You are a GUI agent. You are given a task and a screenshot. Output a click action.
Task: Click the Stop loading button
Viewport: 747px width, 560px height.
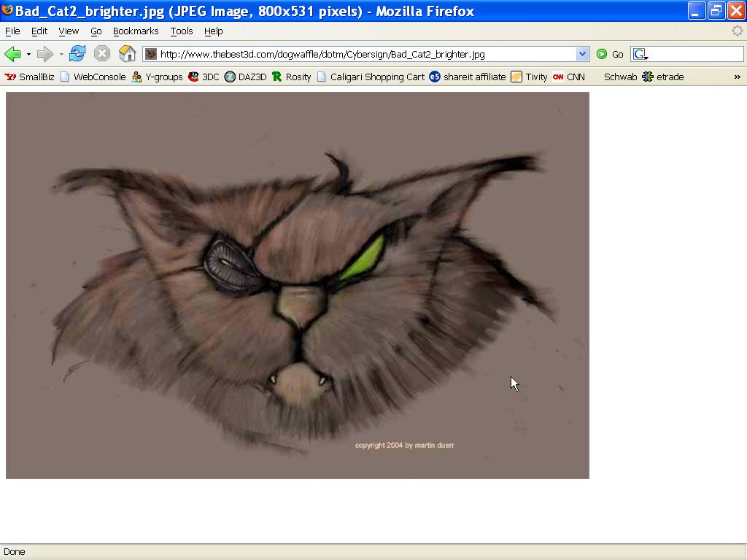click(102, 54)
